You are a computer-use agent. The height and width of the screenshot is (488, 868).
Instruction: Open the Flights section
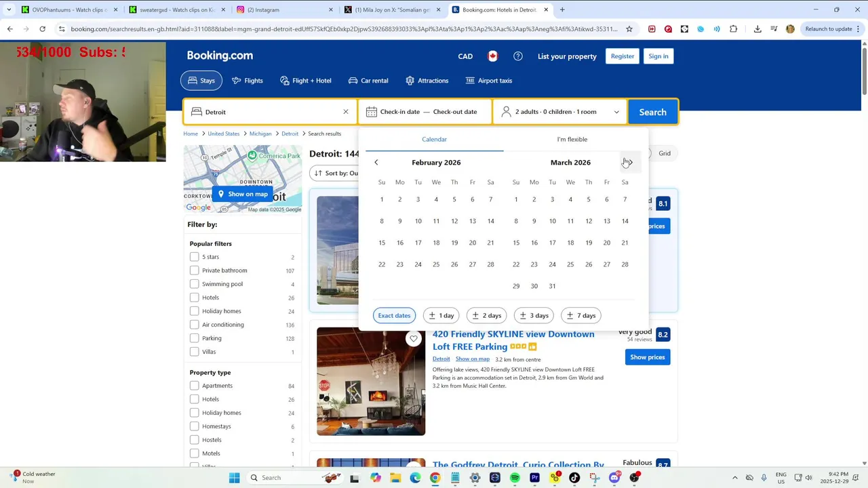click(248, 81)
